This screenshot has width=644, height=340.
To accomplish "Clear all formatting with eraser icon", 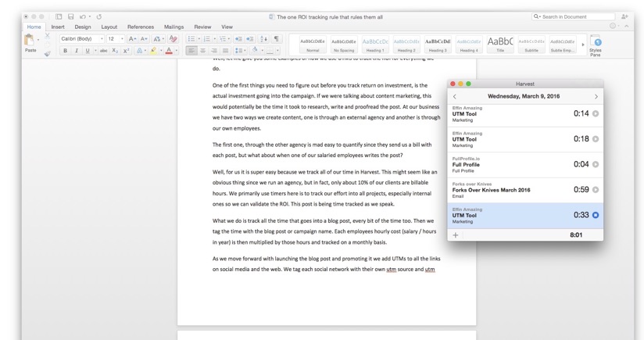I will [x=174, y=38].
